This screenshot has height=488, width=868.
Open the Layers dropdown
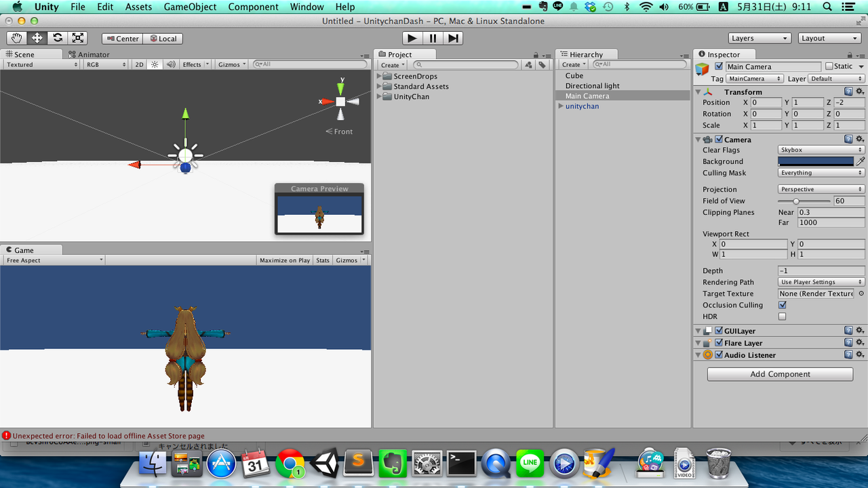(759, 38)
